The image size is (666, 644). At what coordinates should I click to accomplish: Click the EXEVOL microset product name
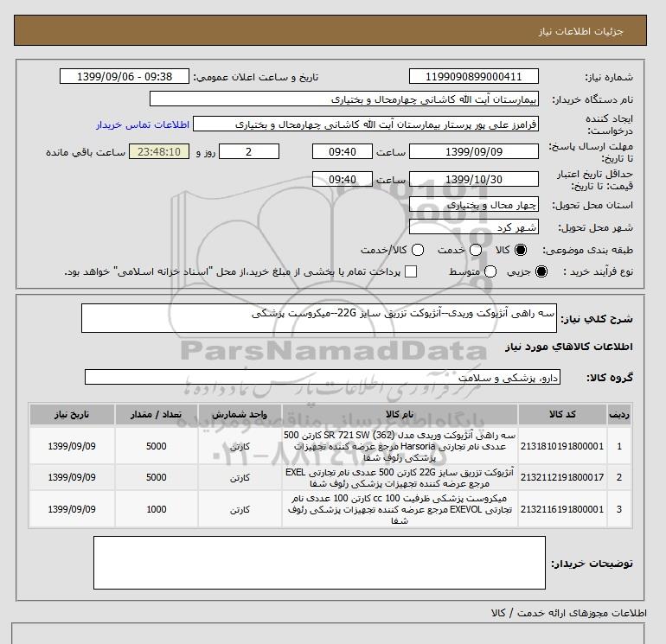[x=400, y=509]
